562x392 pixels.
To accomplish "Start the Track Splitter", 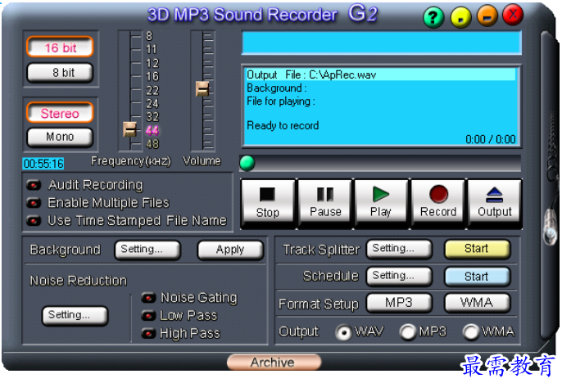I will [x=477, y=249].
